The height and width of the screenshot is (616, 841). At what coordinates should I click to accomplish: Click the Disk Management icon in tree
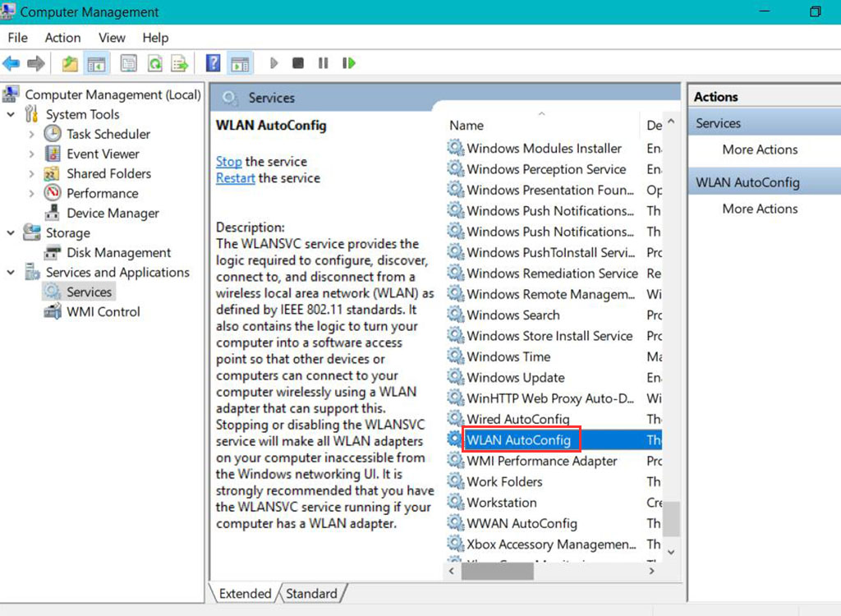click(x=53, y=252)
